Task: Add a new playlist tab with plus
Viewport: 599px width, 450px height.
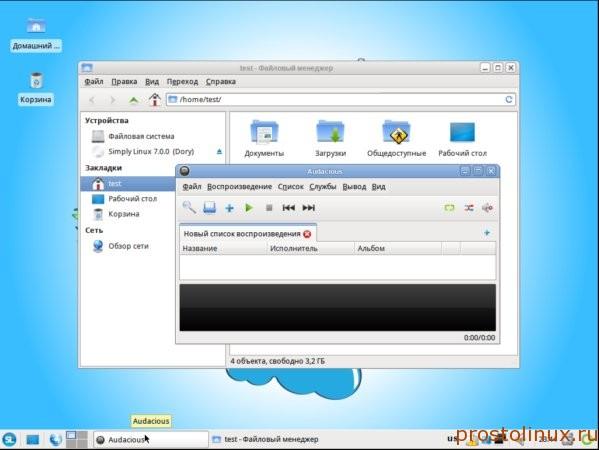Action: (487, 232)
